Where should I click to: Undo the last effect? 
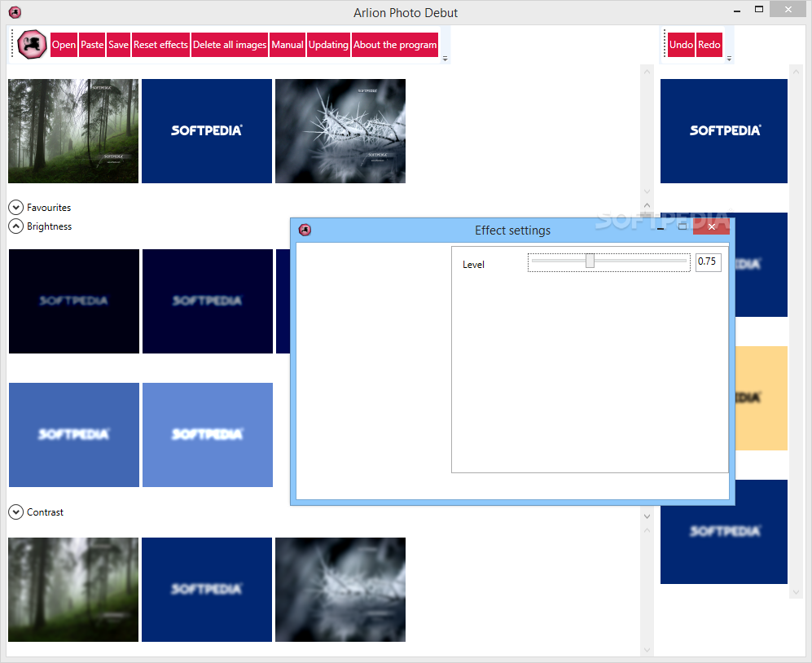(681, 45)
